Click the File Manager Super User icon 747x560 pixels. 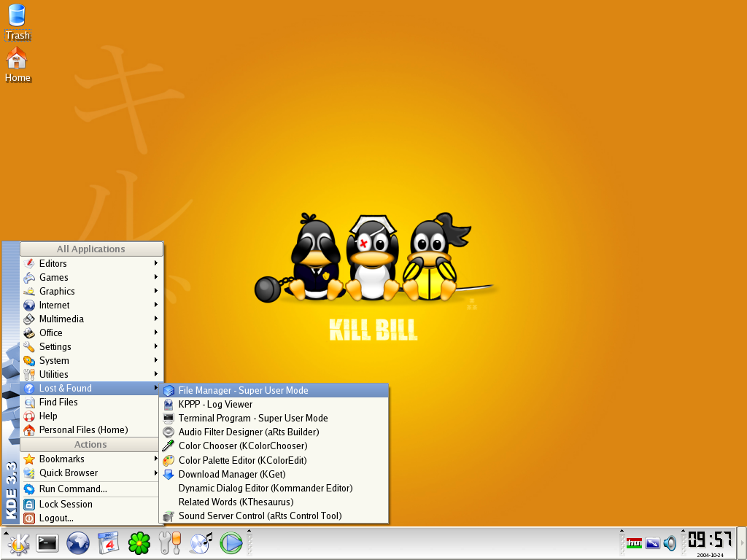(169, 391)
